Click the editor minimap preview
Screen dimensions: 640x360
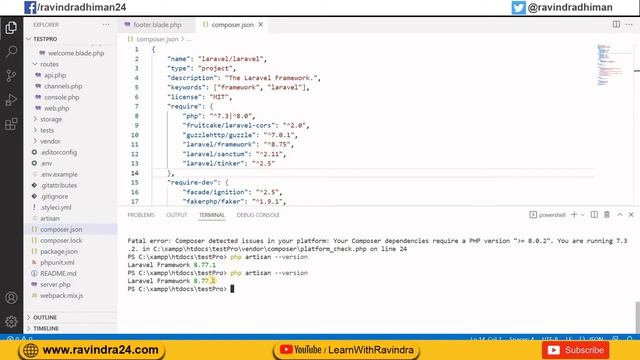[610, 65]
